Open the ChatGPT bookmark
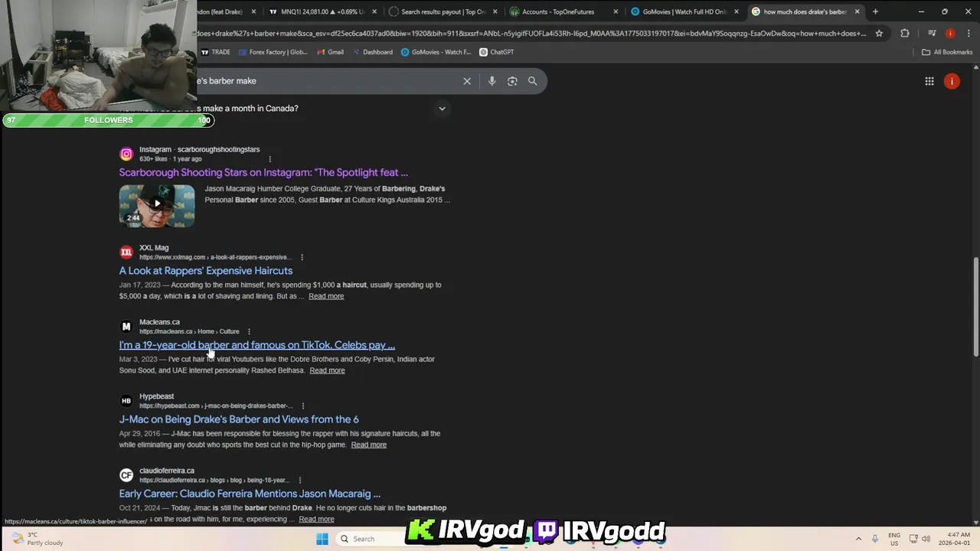Screen dimensions: 980x551 coord(496,52)
